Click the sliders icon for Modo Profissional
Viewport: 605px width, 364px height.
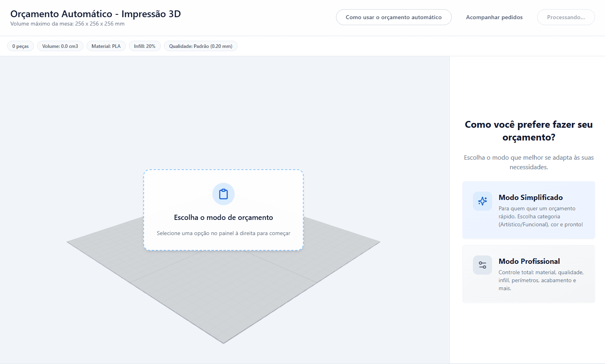tap(482, 265)
